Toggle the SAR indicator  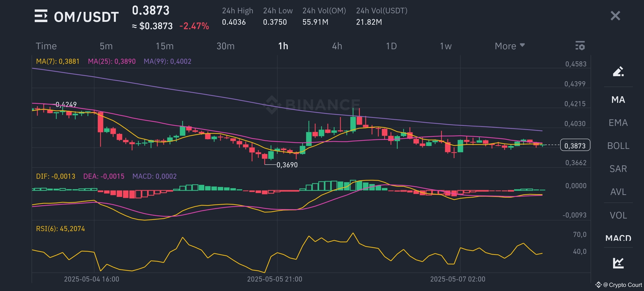pos(618,169)
